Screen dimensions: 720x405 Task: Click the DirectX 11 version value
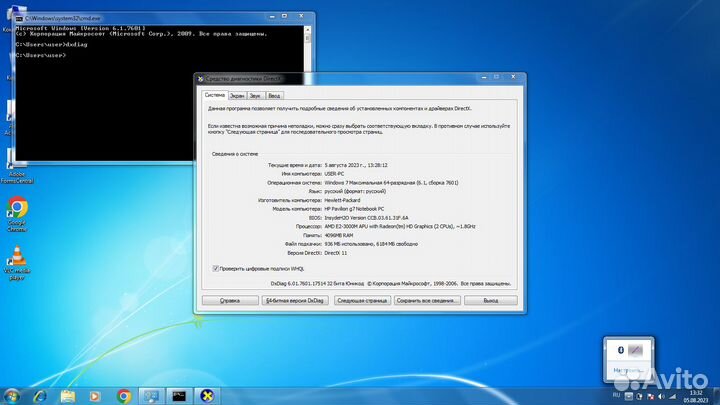336,253
